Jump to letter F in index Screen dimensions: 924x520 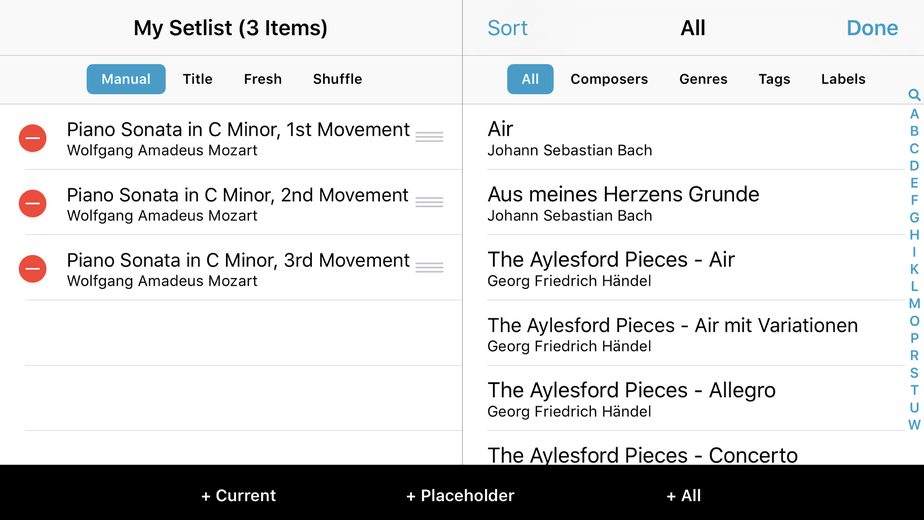point(914,200)
